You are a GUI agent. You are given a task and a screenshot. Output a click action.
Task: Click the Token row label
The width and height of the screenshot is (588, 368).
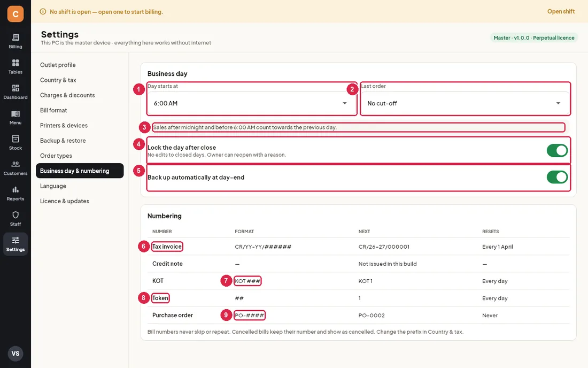click(x=160, y=298)
